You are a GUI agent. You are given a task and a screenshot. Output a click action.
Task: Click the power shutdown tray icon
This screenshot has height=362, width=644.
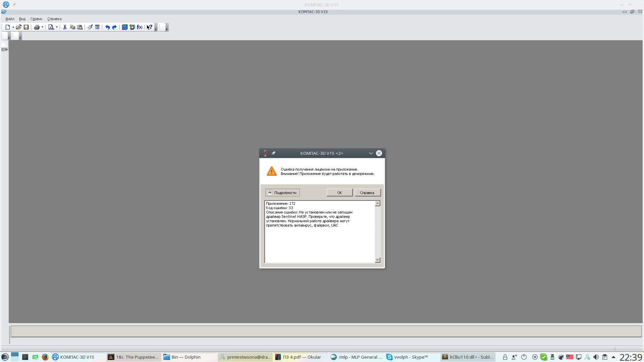point(524,357)
